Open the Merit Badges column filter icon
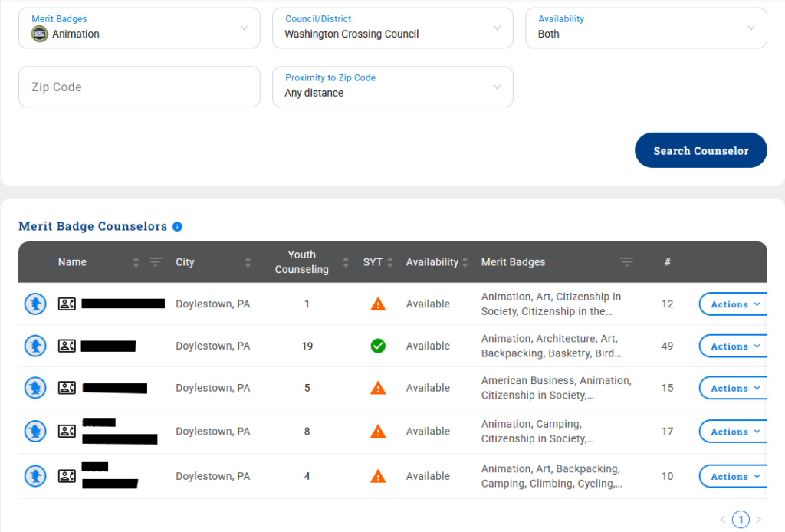Image resolution: width=785 pixels, height=532 pixels. [626, 261]
